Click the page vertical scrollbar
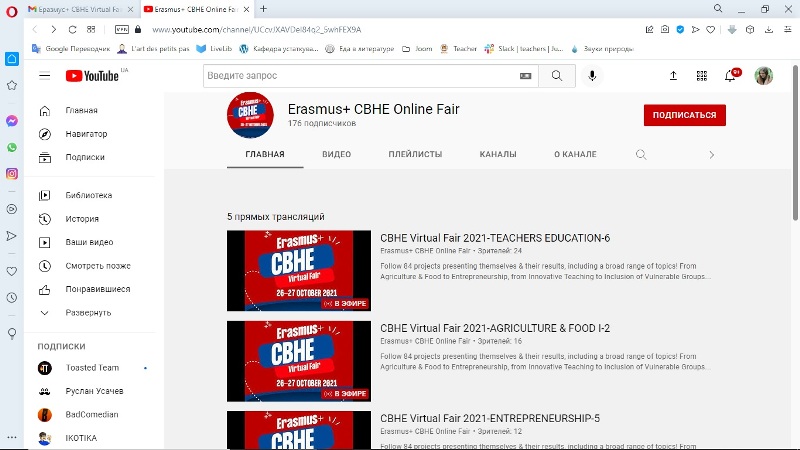The height and width of the screenshot is (450, 800). pos(795,143)
